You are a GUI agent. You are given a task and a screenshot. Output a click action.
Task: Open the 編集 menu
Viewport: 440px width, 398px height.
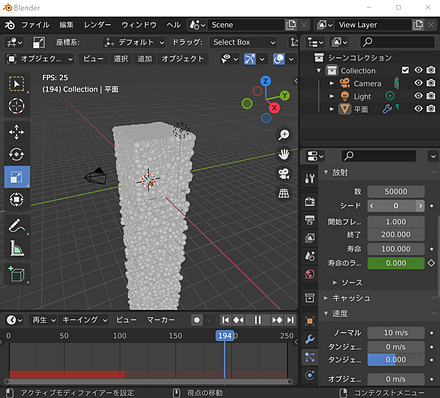66,25
